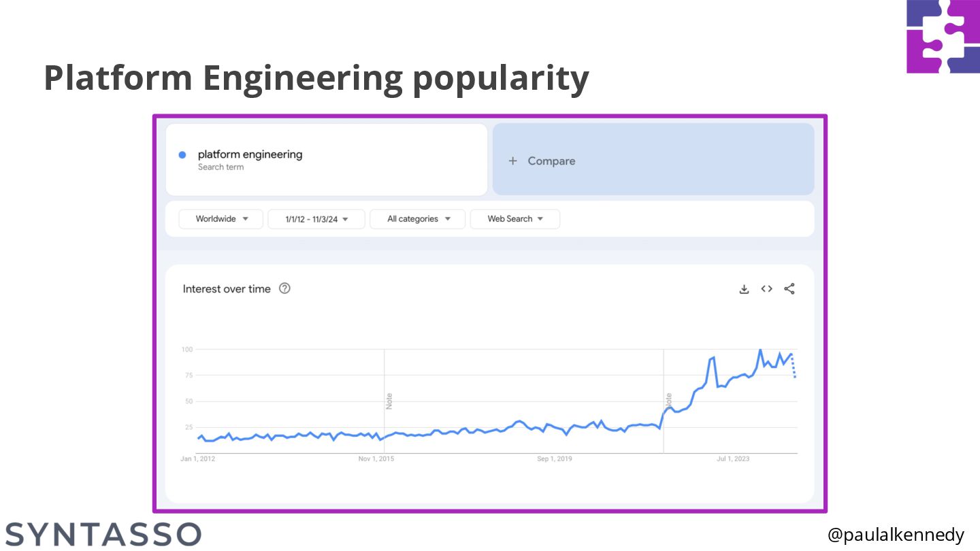Open the Interest over time help icon
Viewport: 980px width, 551px height.
pos(285,288)
